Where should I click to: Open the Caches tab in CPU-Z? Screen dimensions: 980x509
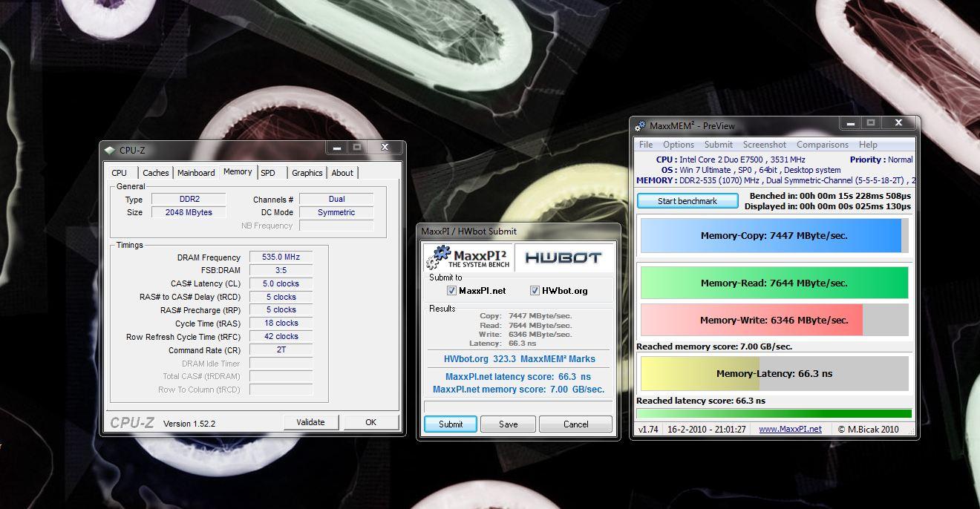156,173
